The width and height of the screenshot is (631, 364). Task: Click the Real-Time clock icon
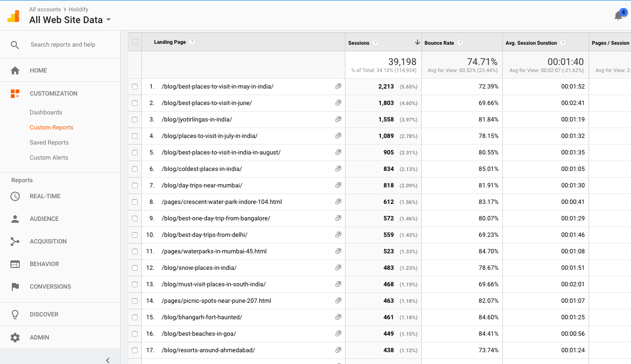[x=15, y=196]
